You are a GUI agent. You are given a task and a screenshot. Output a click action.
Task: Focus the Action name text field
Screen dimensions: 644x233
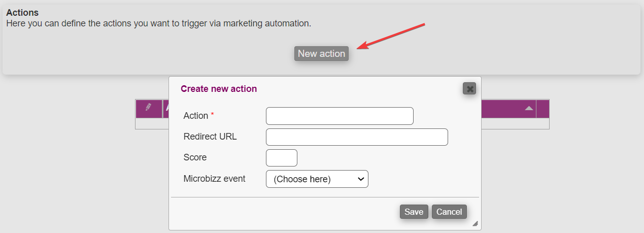pos(340,116)
